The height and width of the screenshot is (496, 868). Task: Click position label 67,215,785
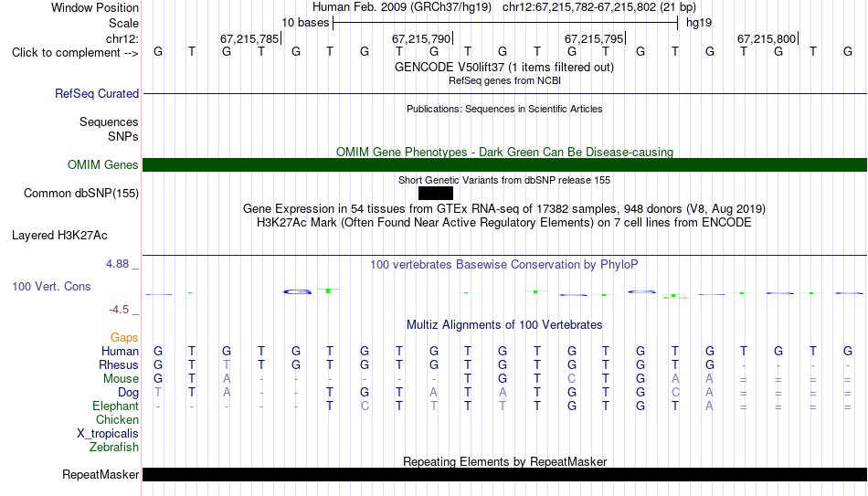coord(249,38)
